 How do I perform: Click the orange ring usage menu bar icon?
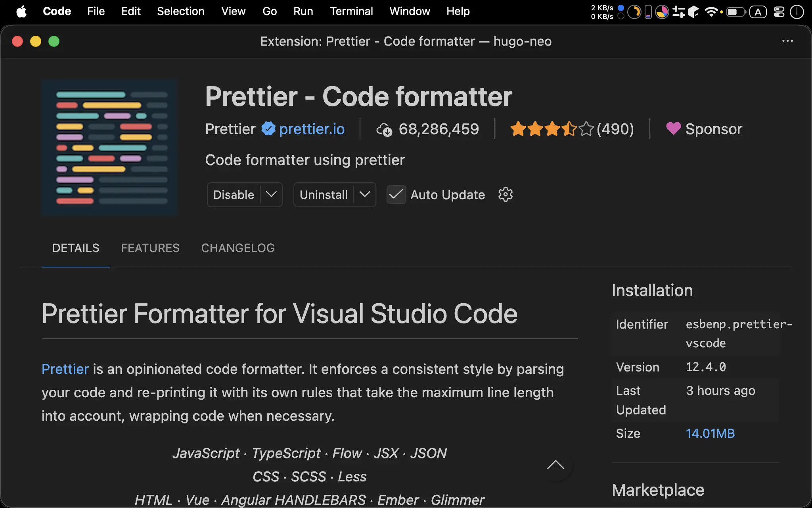(x=634, y=12)
